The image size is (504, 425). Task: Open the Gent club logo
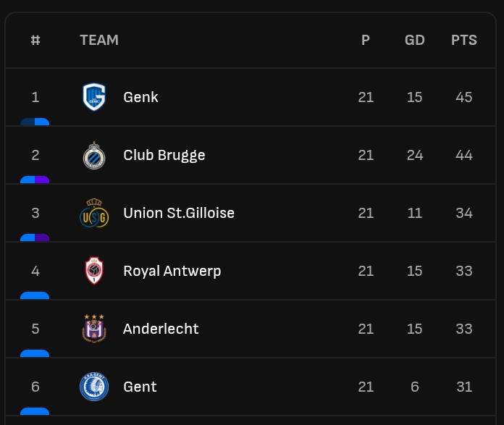point(94,387)
